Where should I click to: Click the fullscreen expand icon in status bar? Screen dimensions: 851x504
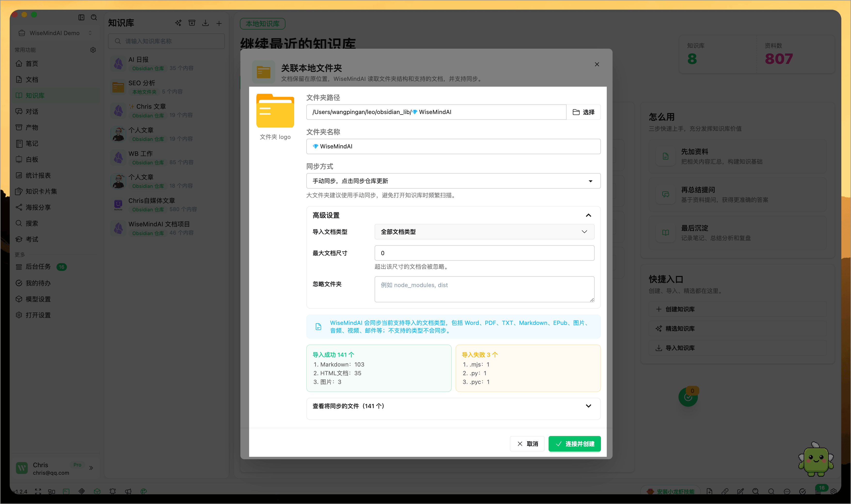pyautogui.click(x=38, y=491)
